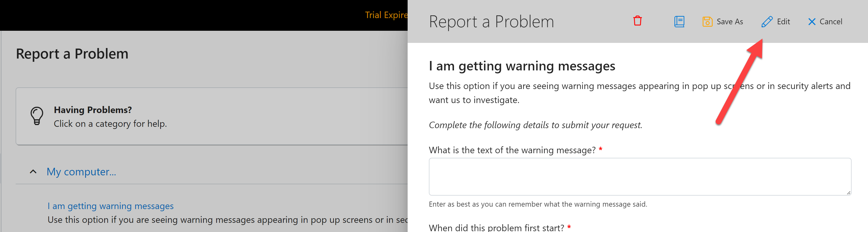Click the panel heading 'I am getting warning messages'
The height and width of the screenshot is (232, 868).
(x=522, y=66)
